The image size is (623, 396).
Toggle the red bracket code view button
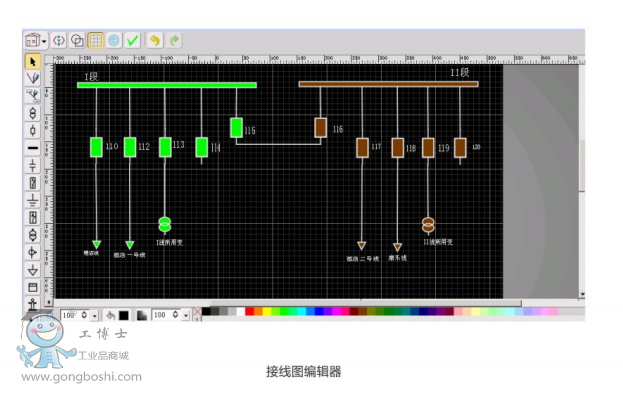coord(59,40)
